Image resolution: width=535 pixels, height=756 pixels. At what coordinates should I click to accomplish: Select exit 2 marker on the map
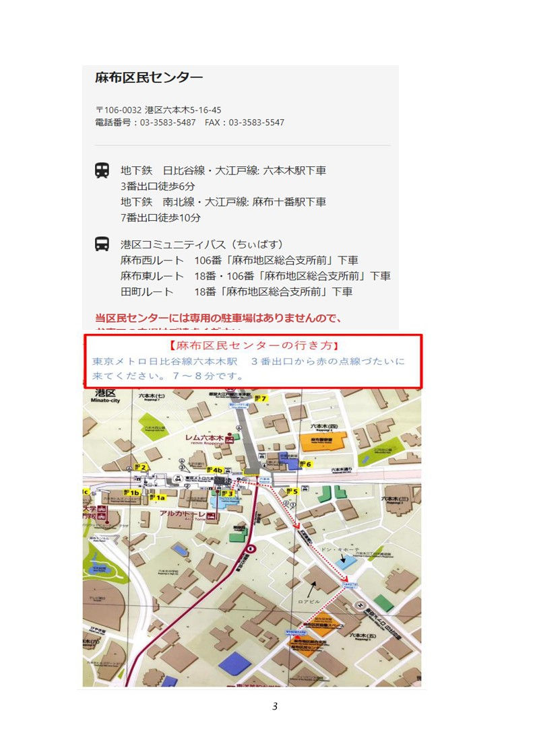(x=141, y=467)
